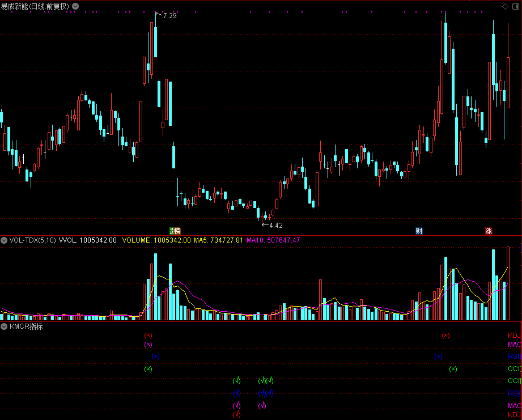Click the bottom red KDJ row label
Image resolution: width=522 pixels, height=420 pixels.
tap(514, 415)
